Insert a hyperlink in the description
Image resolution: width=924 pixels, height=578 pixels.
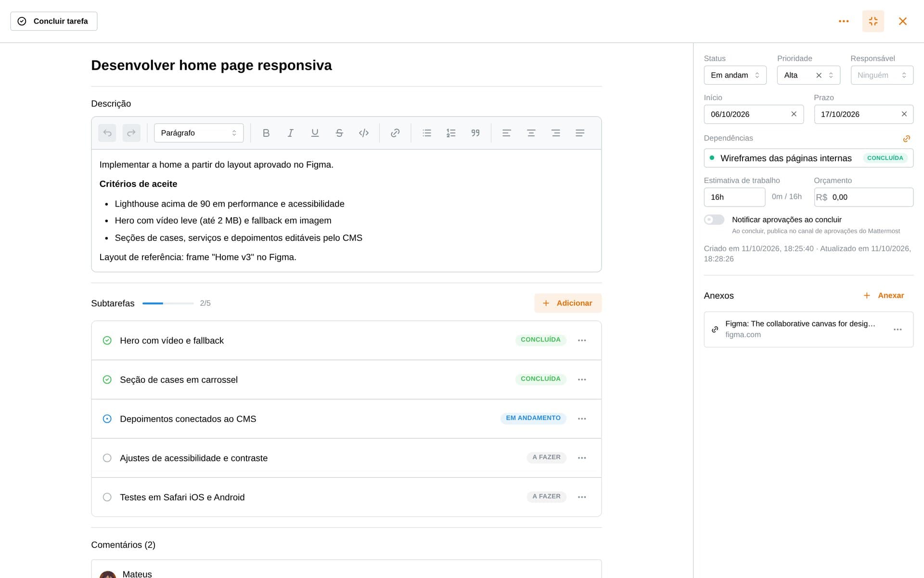395,133
